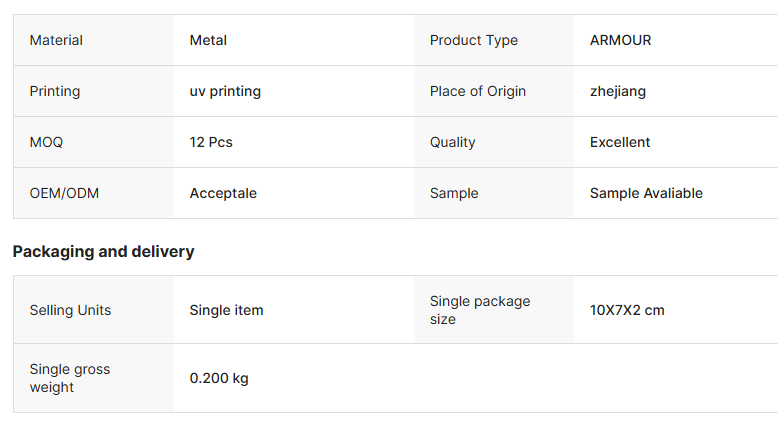Screen dimensions: 778x422
Task: Select the Metal value text
Action: coord(208,40)
